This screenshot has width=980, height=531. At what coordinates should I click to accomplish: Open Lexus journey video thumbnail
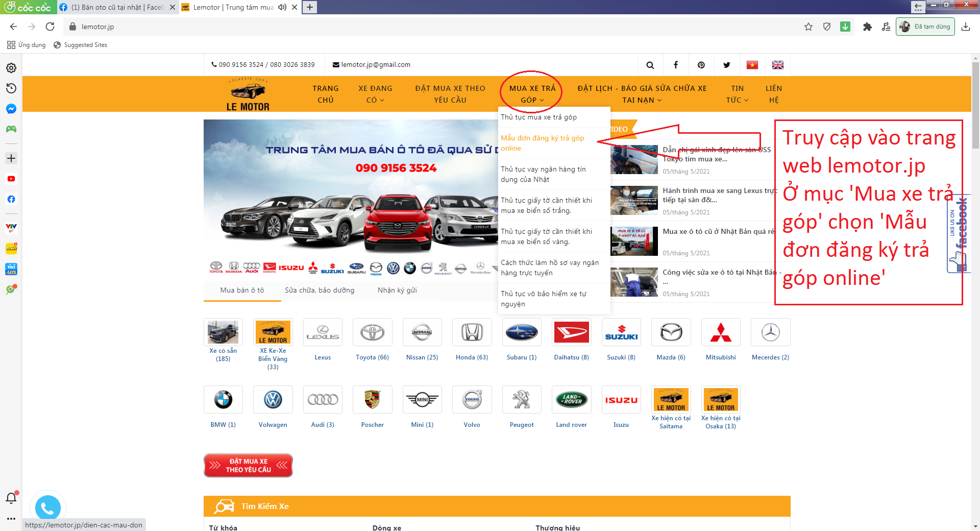click(x=634, y=200)
